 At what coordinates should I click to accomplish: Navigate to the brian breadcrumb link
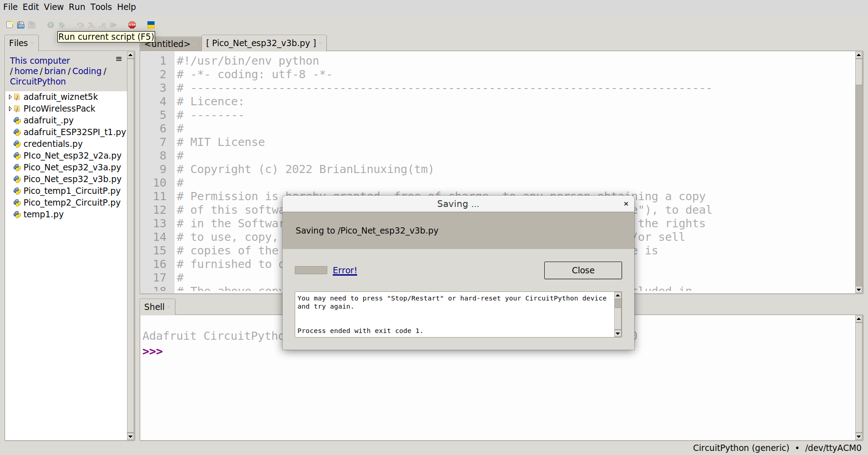(55, 71)
